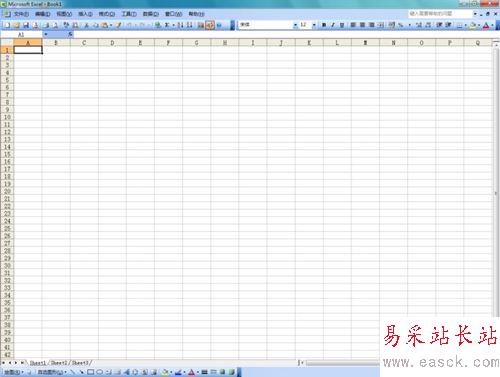The height and width of the screenshot is (377, 500).
Task: Open the 视图(V) View menu
Action: pyautogui.click(x=64, y=14)
